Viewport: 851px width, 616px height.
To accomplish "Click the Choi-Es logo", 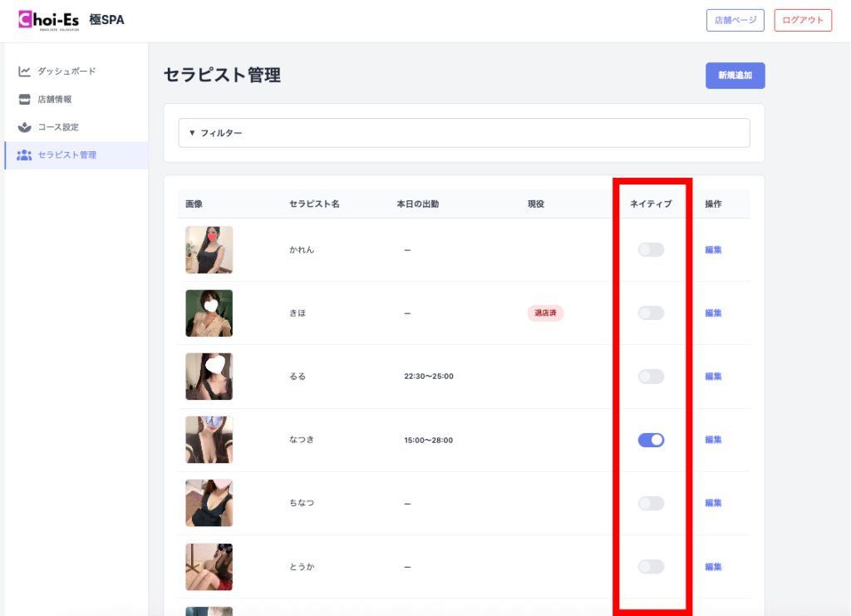I will pos(49,20).
